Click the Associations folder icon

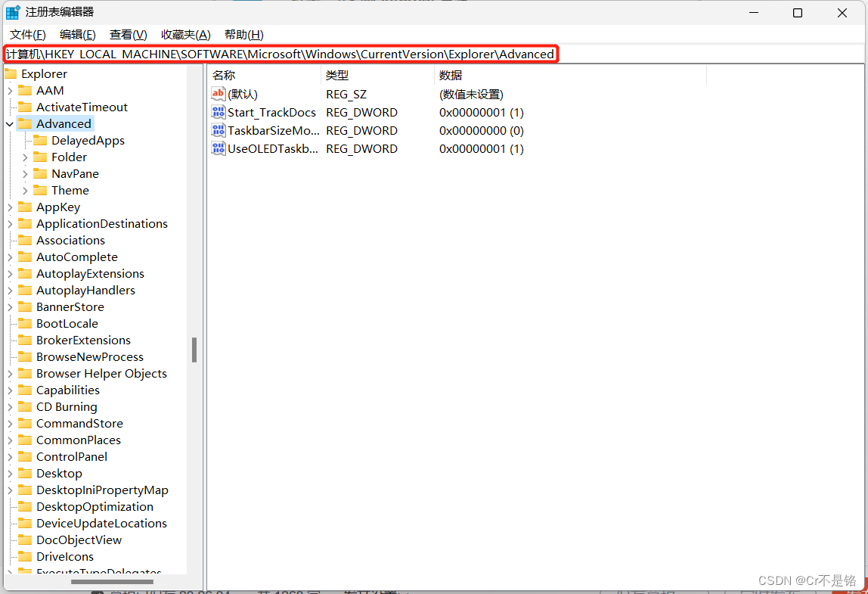point(25,240)
